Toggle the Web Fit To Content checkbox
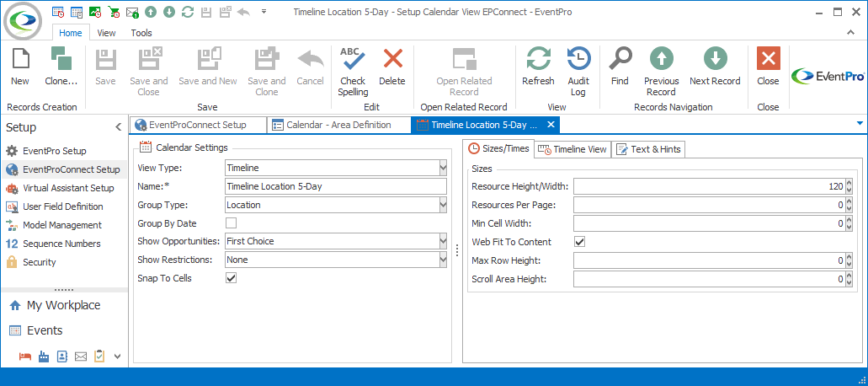Viewport: 868px width, 386px height. tap(579, 241)
